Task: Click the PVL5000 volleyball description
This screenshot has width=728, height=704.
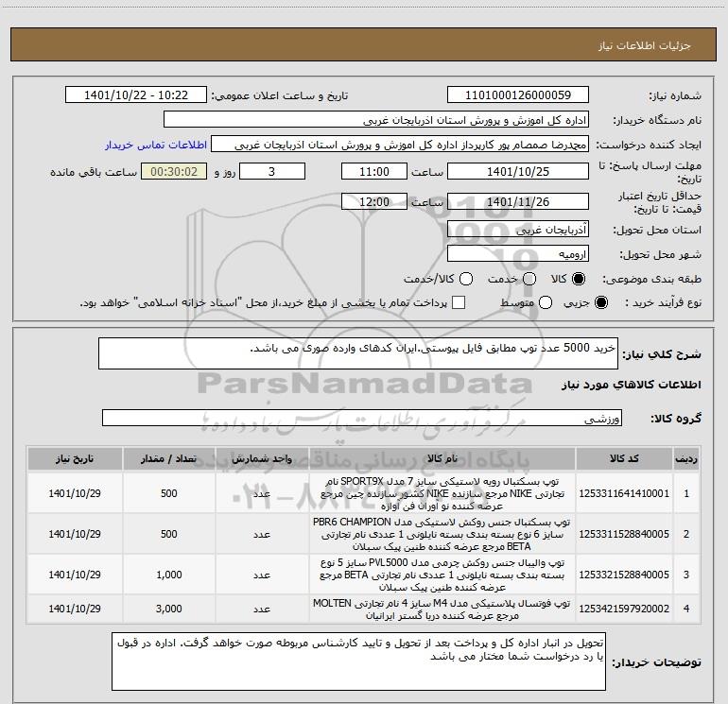Action: click(442, 575)
